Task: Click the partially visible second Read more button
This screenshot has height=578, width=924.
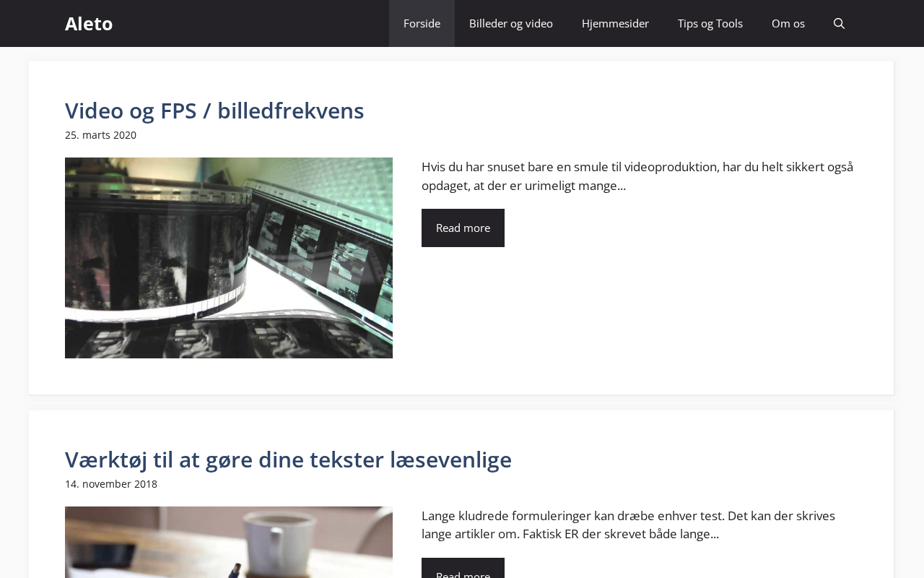Action: (463, 569)
